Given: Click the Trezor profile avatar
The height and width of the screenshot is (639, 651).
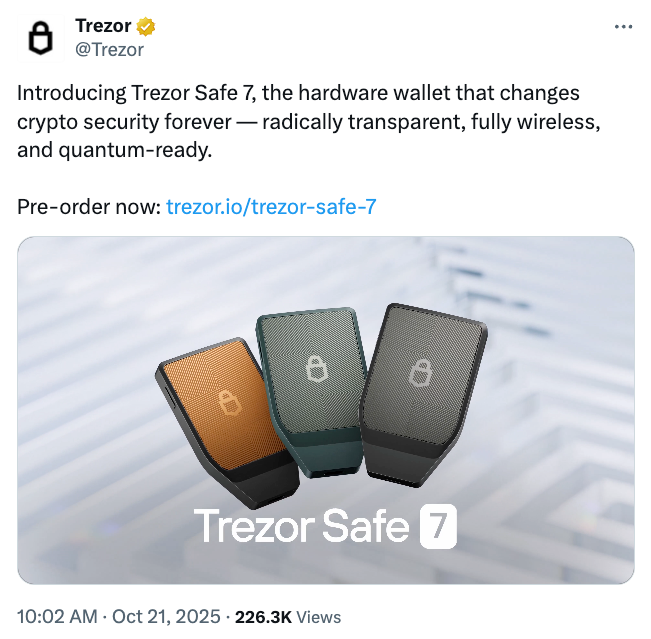Looking at the screenshot, I should pyautogui.click(x=40, y=38).
